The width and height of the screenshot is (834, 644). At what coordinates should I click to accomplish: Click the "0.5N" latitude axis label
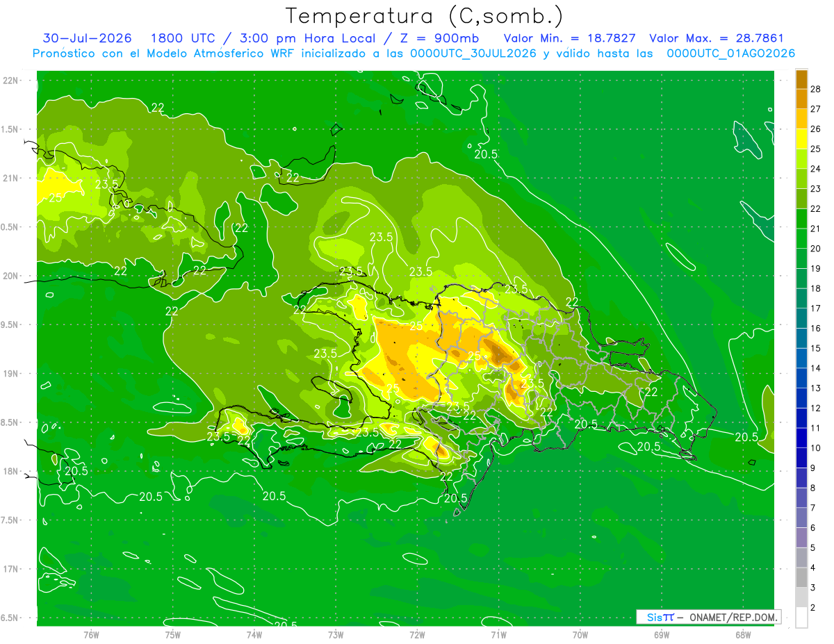(10, 227)
